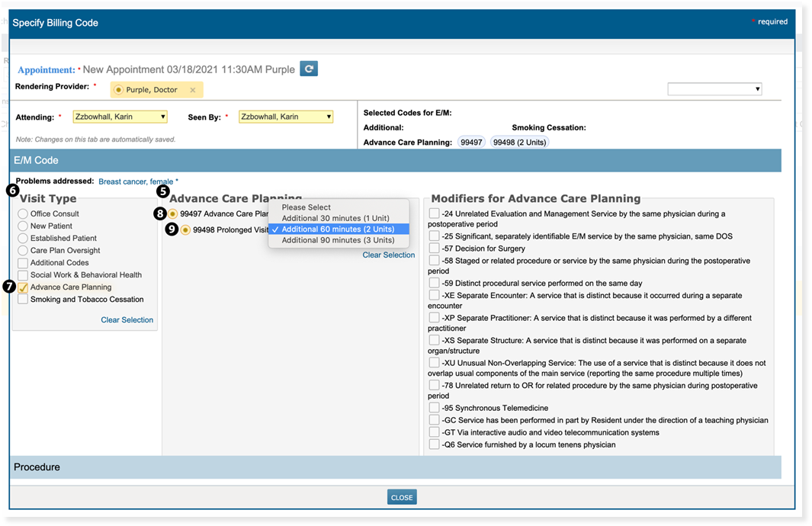Expand the empty dropdown at top right

click(714, 89)
